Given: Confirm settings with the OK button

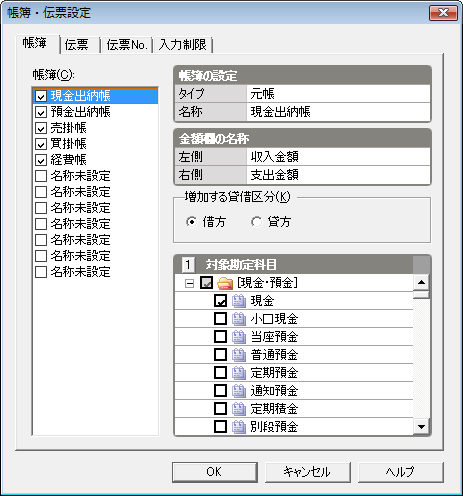Looking at the screenshot, I should (x=215, y=472).
